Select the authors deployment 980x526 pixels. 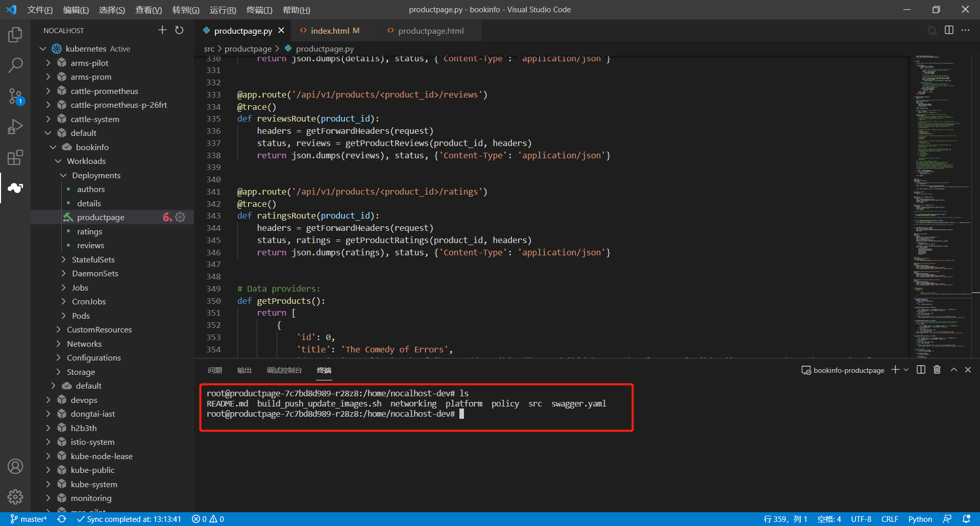click(x=91, y=189)
